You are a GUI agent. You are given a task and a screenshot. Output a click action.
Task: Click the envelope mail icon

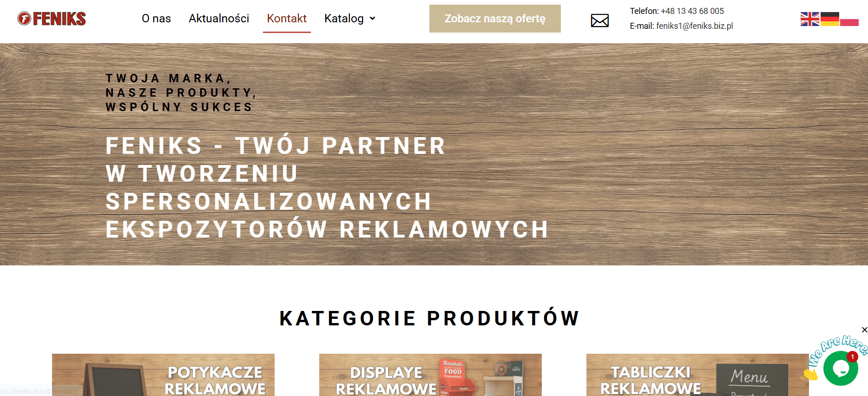[600, 20]
